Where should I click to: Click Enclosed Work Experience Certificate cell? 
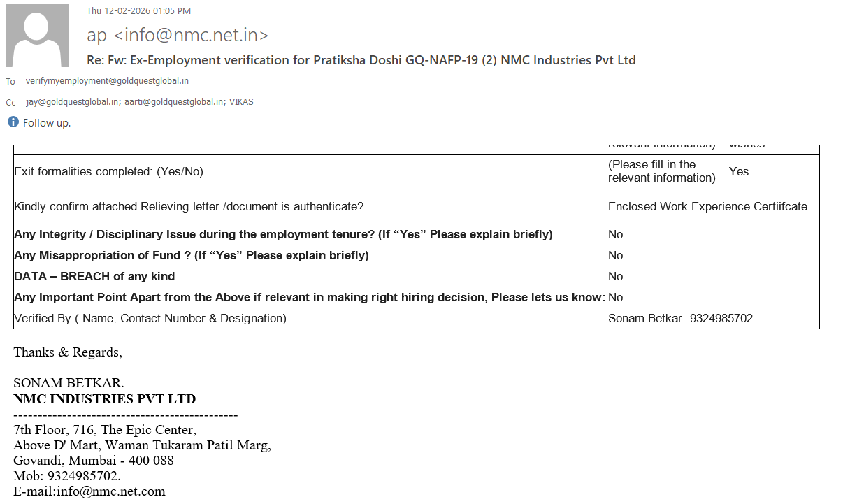click(707, 207)
